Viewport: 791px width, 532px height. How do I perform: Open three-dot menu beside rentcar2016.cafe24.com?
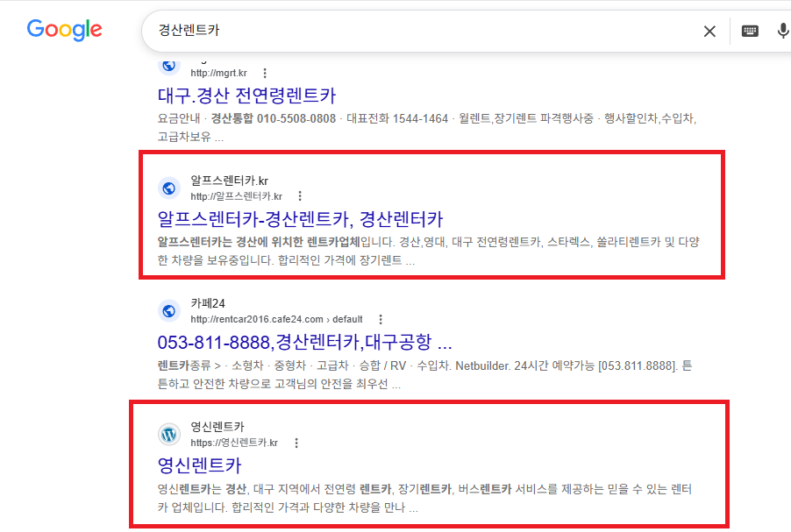coord(381,319)
